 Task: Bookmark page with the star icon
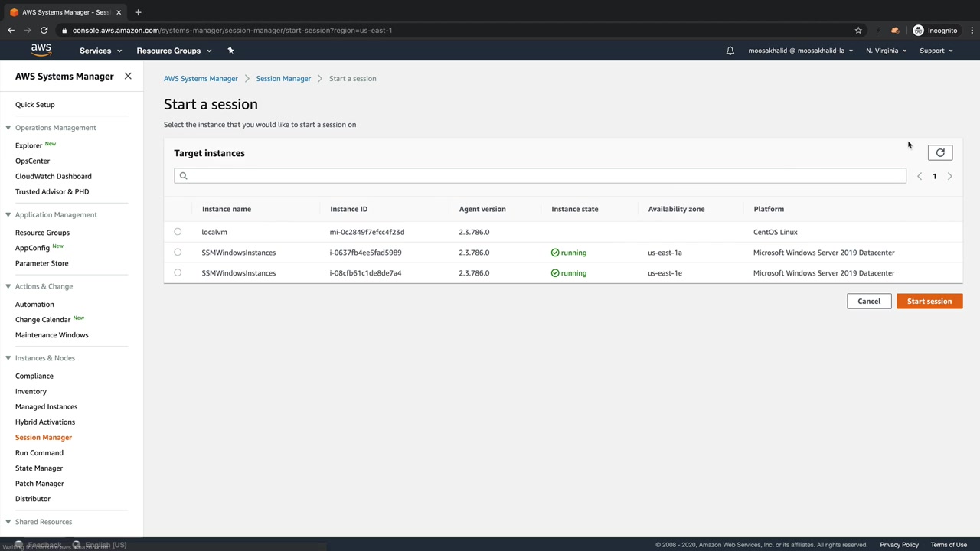coord(858,31)
